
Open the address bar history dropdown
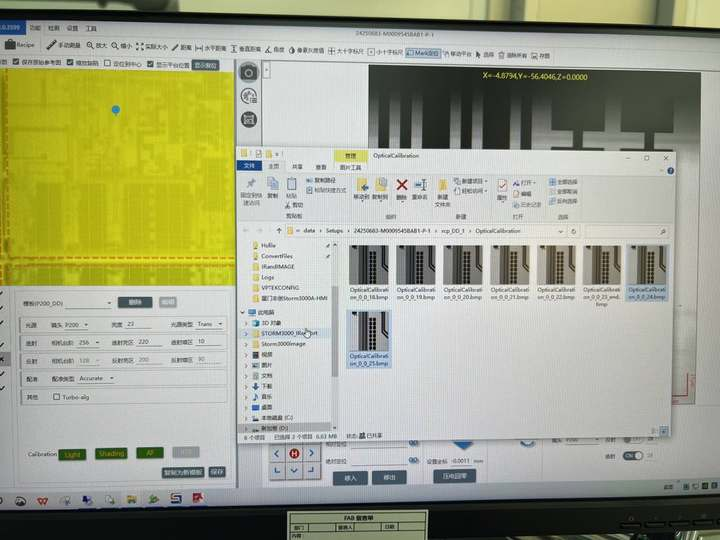pos(561,231)
